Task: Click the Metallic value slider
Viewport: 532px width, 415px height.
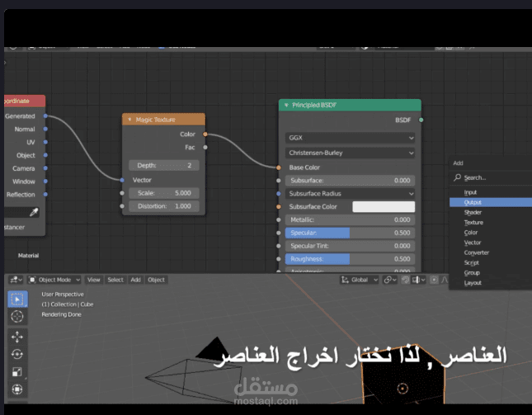Action: pos(351,220)
